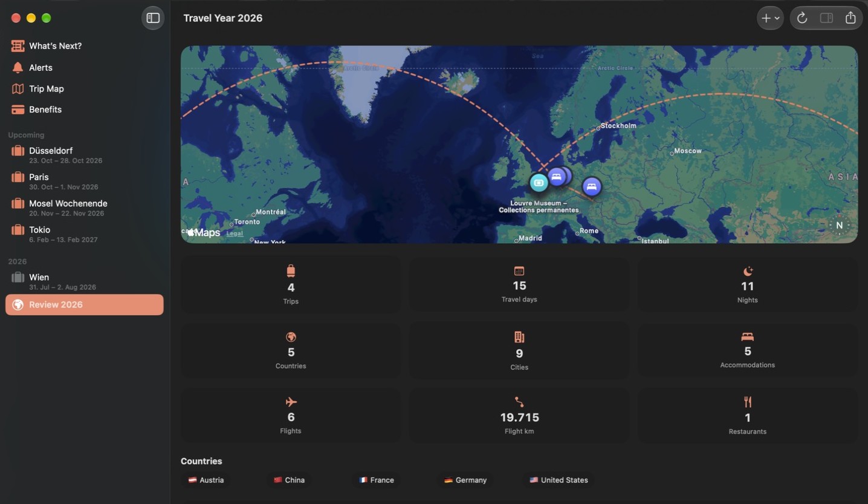Toggle the inspector panel button
The image size is (868, 504).
[x=826, y=18]
